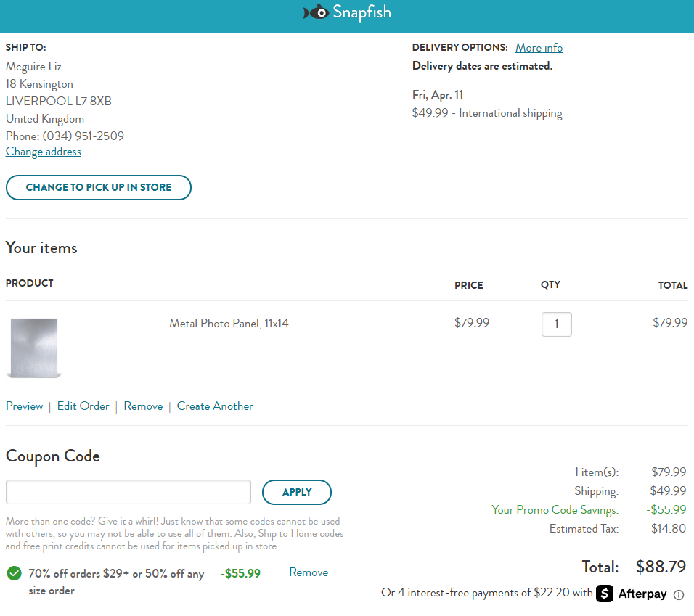Click the item price $79.99 under PRICE

click(472, 322)
